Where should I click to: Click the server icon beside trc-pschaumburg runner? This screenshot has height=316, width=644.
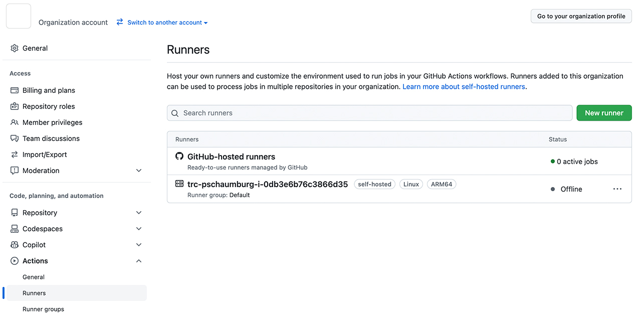pyautogui.click(x=179, y=184)
